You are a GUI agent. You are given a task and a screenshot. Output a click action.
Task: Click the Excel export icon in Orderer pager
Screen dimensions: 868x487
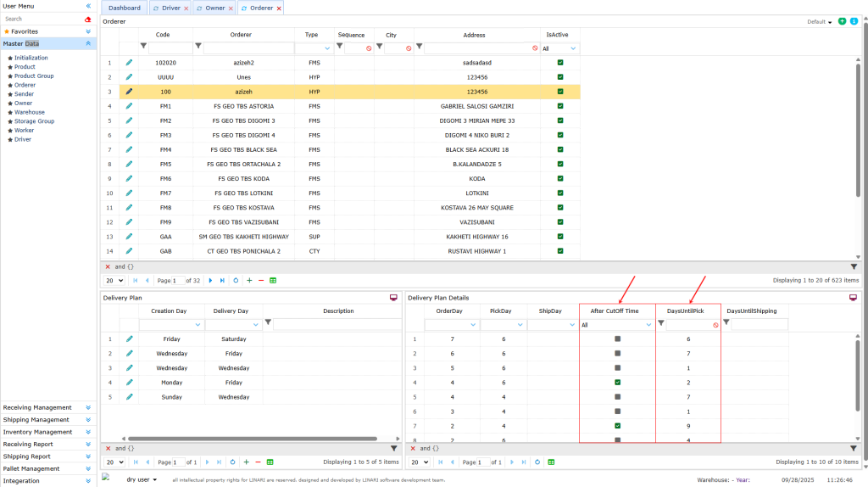[272, 280]
